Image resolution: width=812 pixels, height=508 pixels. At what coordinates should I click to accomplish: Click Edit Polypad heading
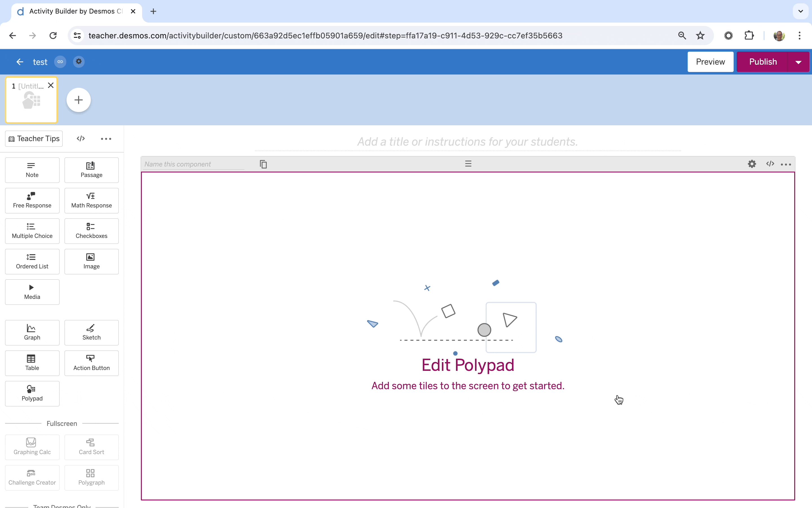(x=468, y=365)
